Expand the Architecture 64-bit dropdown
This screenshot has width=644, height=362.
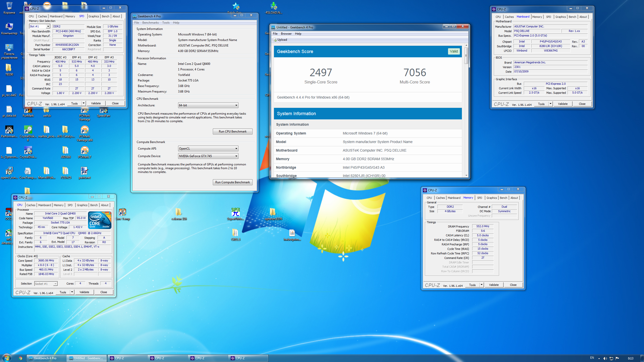208,105
